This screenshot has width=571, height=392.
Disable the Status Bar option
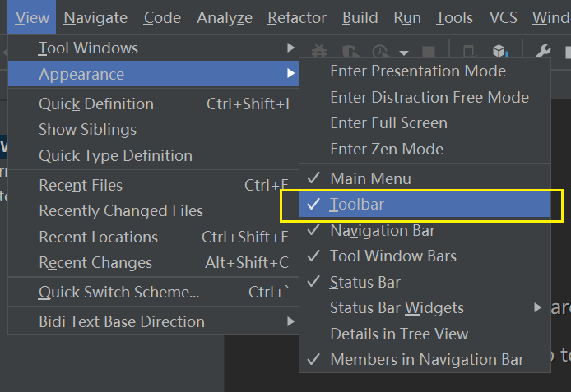point(364,282)
